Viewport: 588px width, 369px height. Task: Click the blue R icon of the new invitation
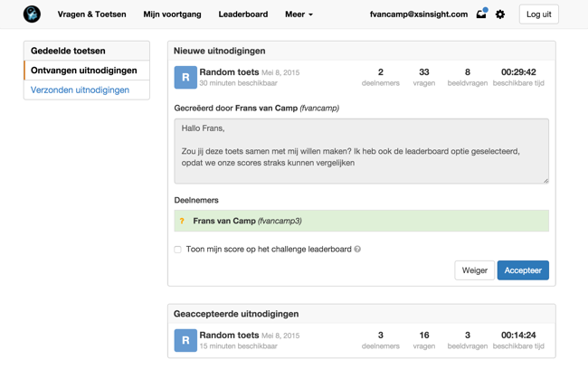[185, 78]
